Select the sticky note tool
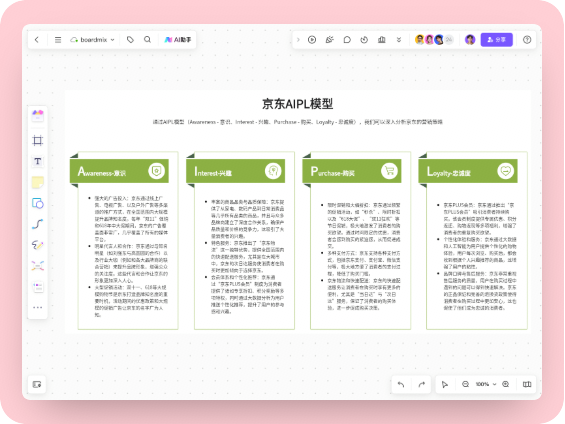565x424 pixels. 38,182
